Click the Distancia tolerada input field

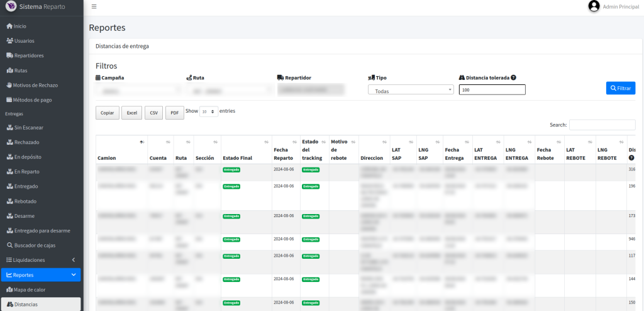(x=492, y=89)
